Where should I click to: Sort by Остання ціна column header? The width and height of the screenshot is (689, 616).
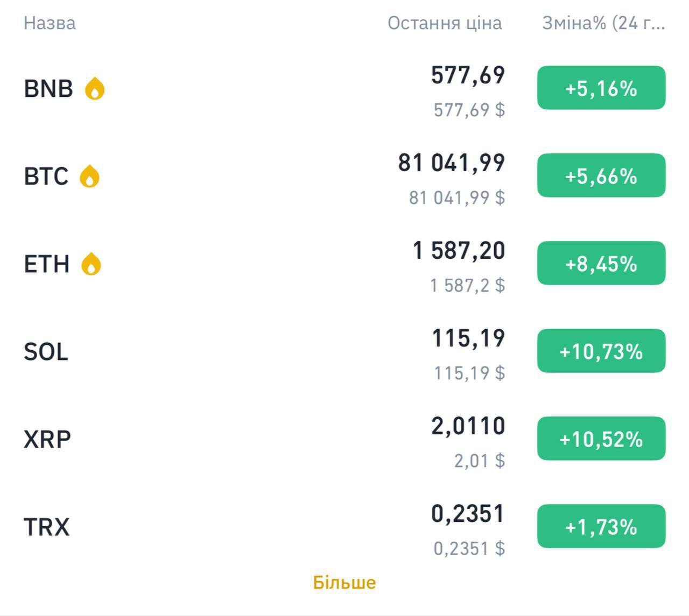click(445, 23)
